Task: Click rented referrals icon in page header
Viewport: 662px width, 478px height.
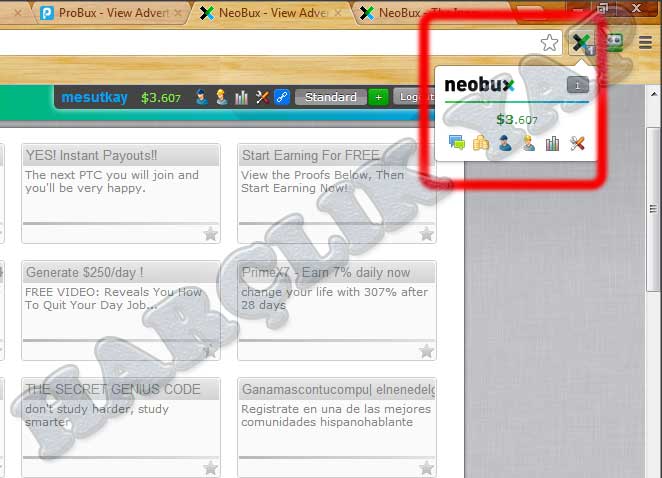Action: (x=201, y=98)
